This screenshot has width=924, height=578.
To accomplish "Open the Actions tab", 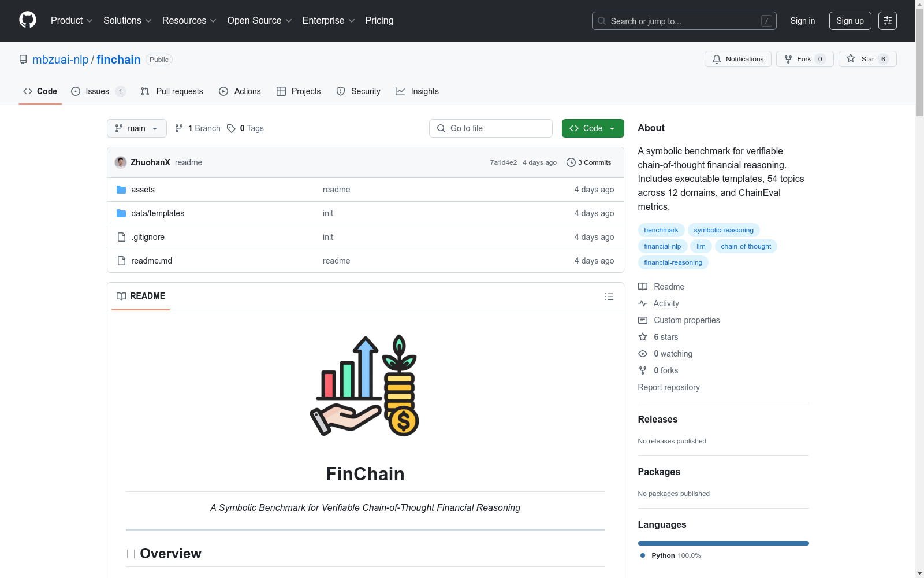I will (x=240, y=91).
